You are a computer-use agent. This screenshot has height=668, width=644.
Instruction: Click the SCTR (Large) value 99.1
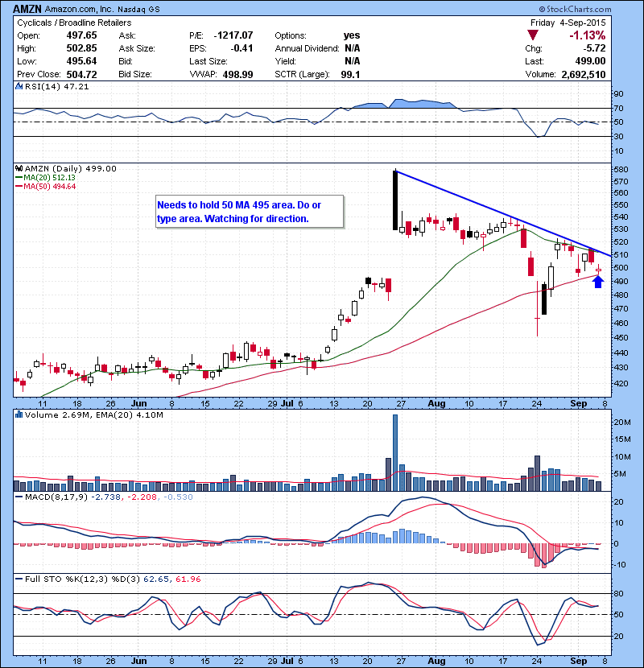click(x=350, y=74)
